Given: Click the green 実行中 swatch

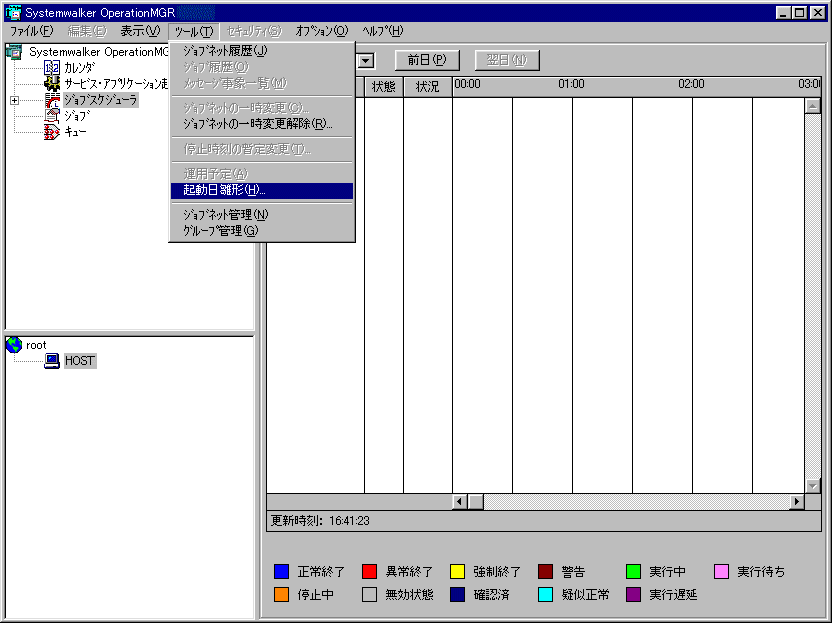Looking at the screenshot, I should point(634,572).
